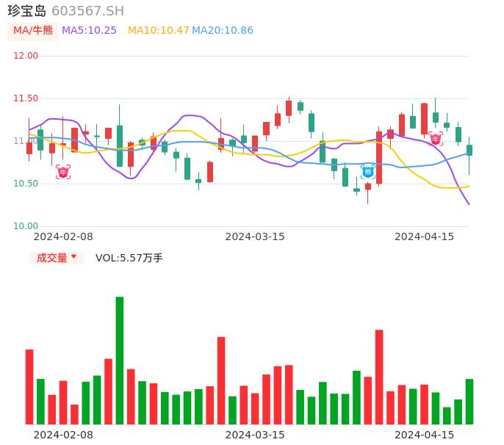Toggle the MA20 moving average line
The image size is (504, 445).
coord(223,31)
